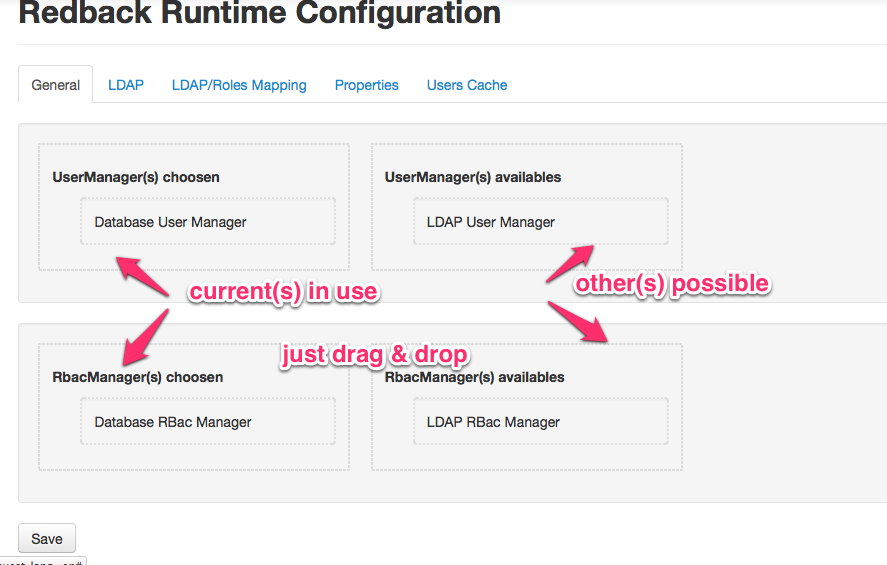Pick the LDAP RBac Manager item
This screenshot has height=565, width=887.
[487, 422]
